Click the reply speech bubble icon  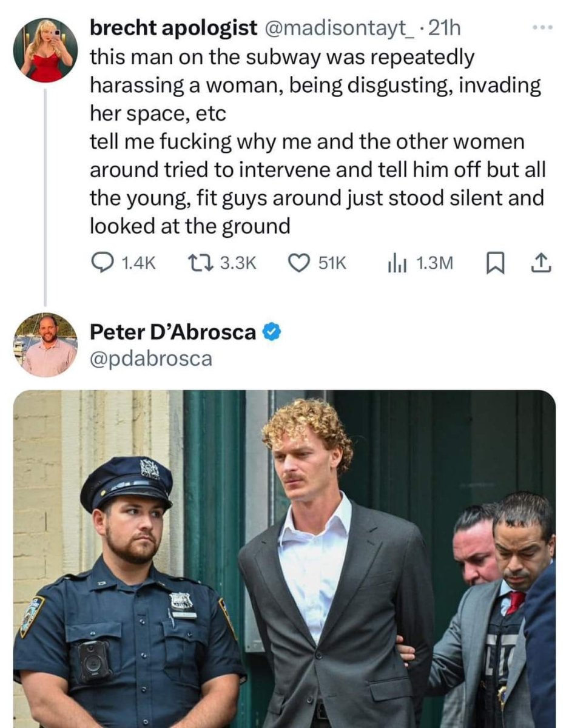[x=100, y=262]
